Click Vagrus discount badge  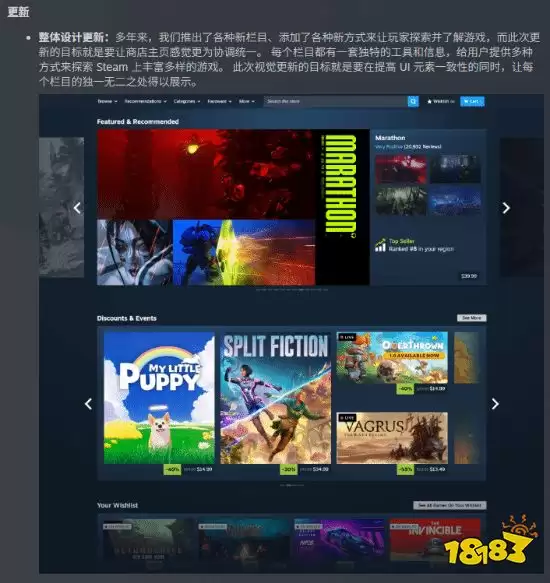point(405,469)
